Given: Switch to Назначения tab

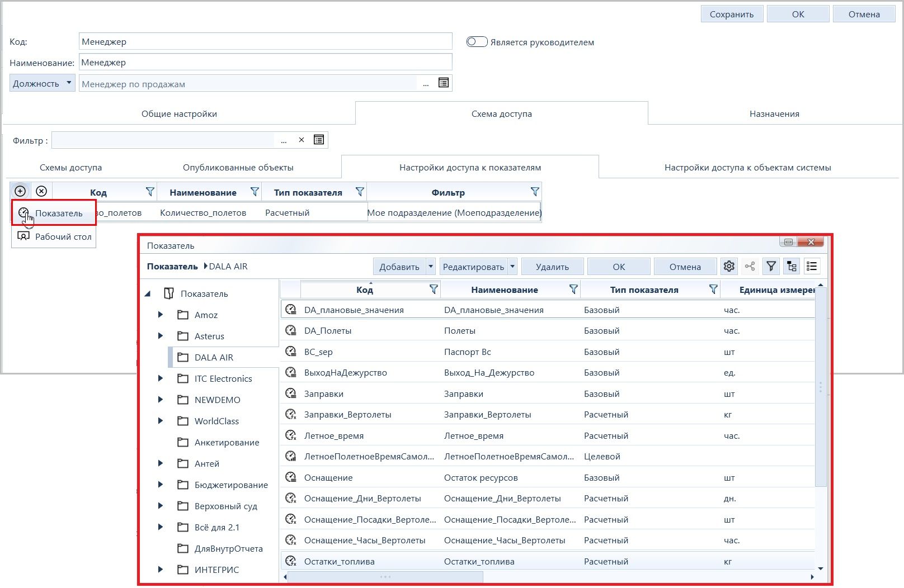Looking at the screenshot, I should (x=774, y=113).
